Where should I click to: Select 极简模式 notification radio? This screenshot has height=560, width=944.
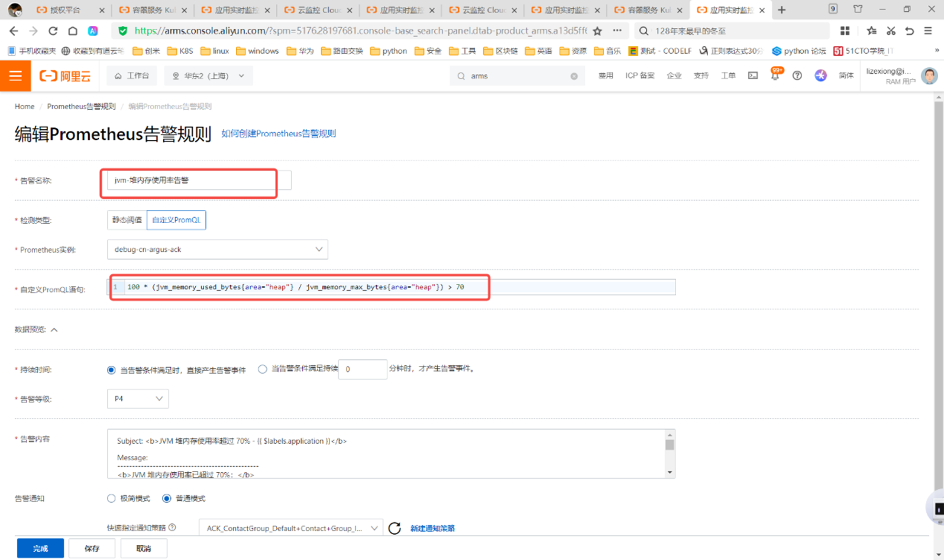[x=111, y=498]
